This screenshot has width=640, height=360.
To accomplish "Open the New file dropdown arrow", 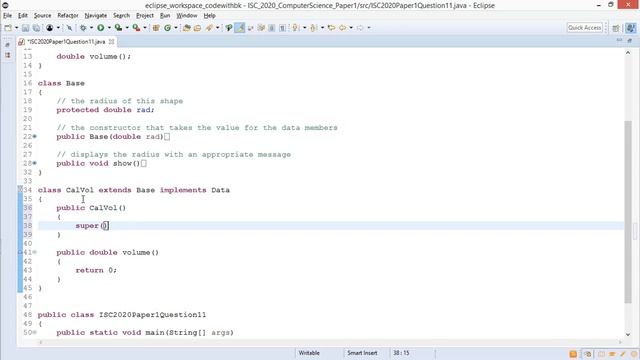I will (x=16, y=28).
